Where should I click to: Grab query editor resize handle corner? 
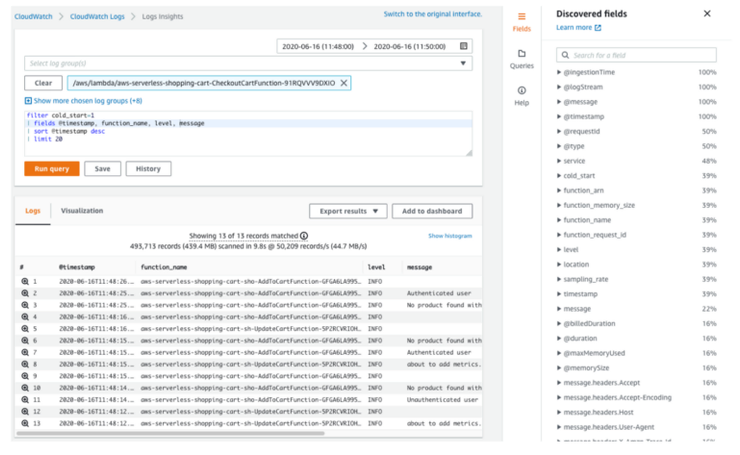(469, 152)
